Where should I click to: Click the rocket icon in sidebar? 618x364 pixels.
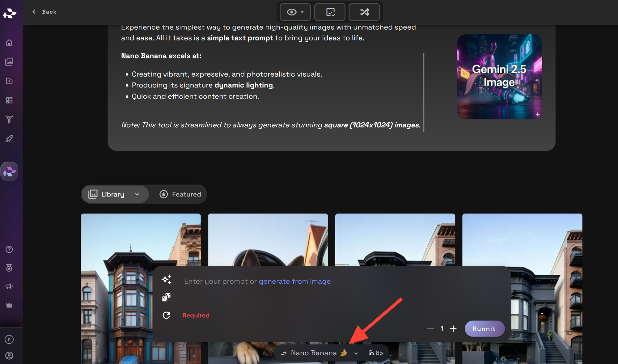coord(9,139)
